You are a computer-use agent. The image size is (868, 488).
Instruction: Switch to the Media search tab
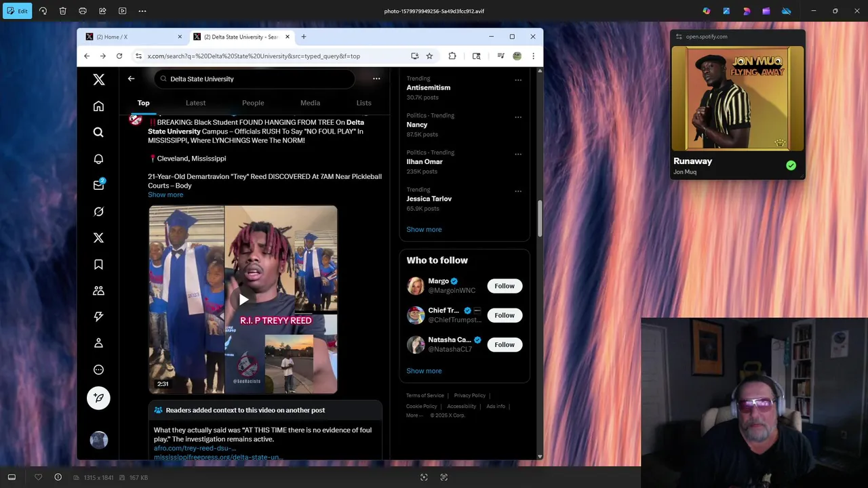click(310, 103)
